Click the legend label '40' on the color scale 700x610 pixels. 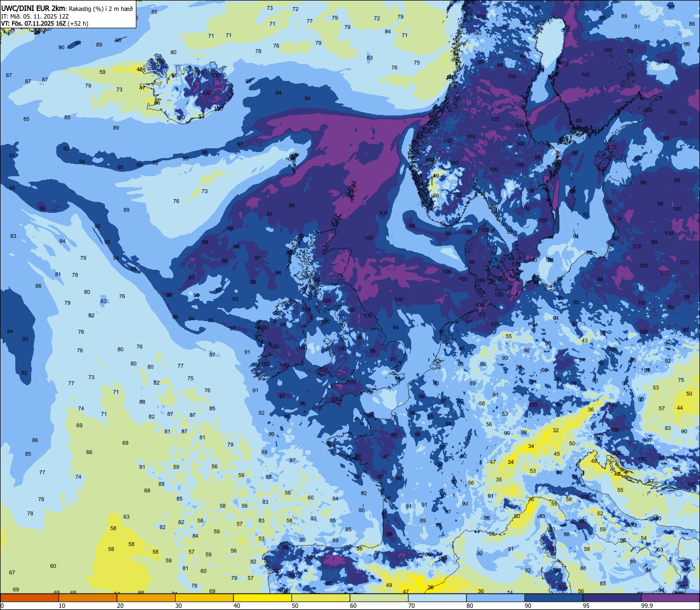tap(236, 606)
